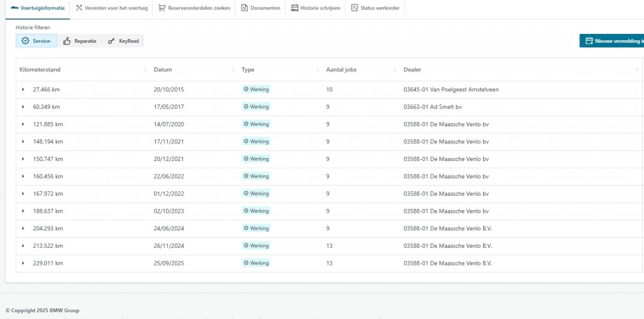Click the Nieuwe vermelding button

pyautogui.click(x=611, y=41)
